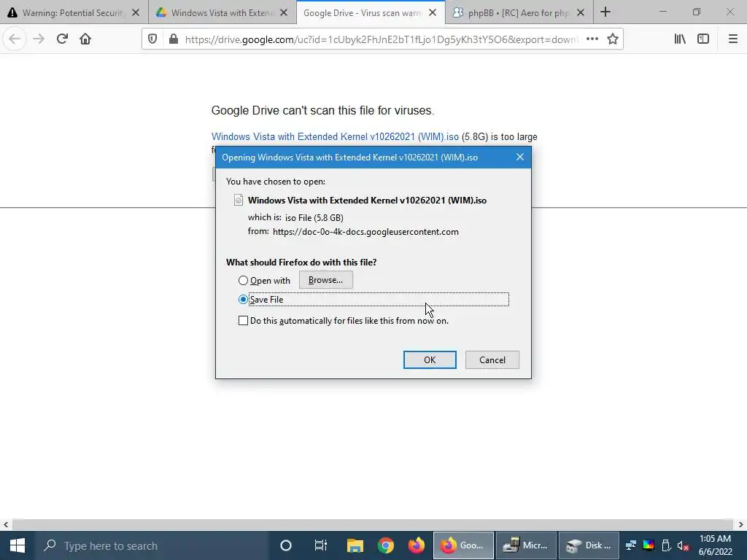Click left arrow of horizontal scrollbar
The width and height of the screenshot is (747, 560).
tap(6, 525)
